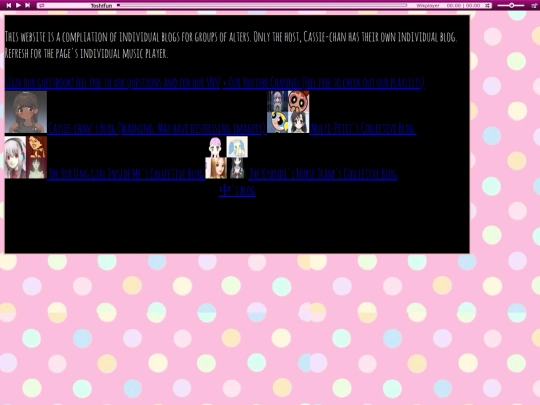Click the pink-haired character thumbnail in Multi-Petit's group
The width and height of the screenshot is (540, 405).
(278, 101)
